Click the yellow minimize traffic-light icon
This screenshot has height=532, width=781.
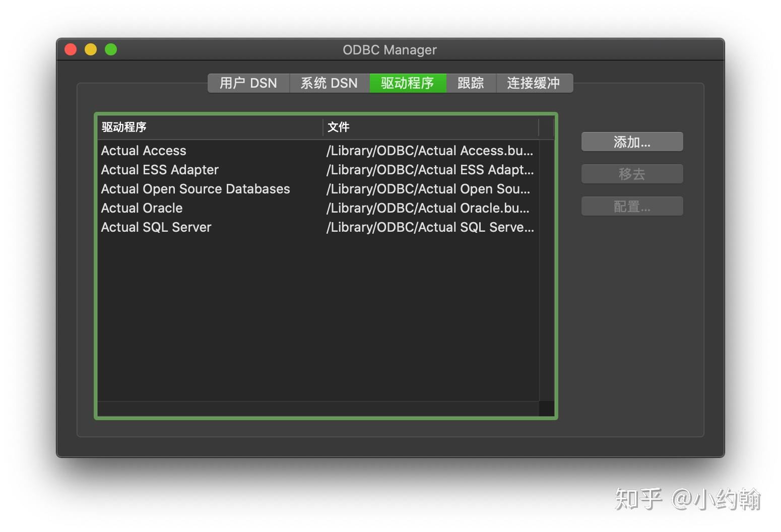tap(90, 49)
